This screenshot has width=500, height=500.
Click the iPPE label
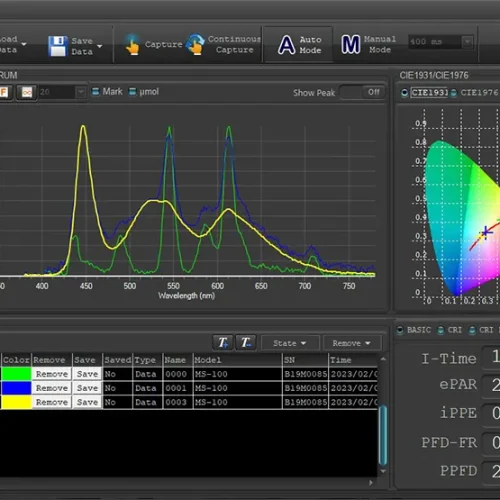[459, 413]
